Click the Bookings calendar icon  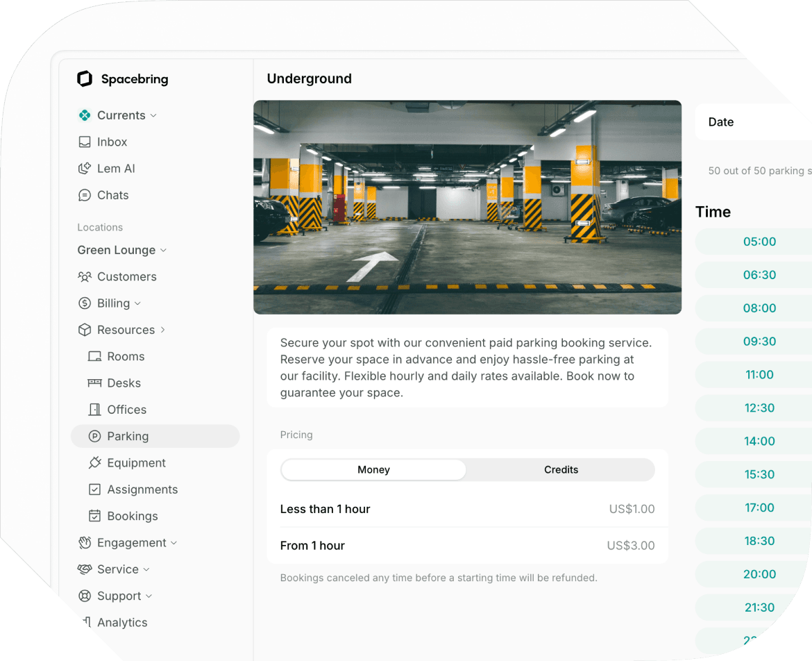pos(95,516)
